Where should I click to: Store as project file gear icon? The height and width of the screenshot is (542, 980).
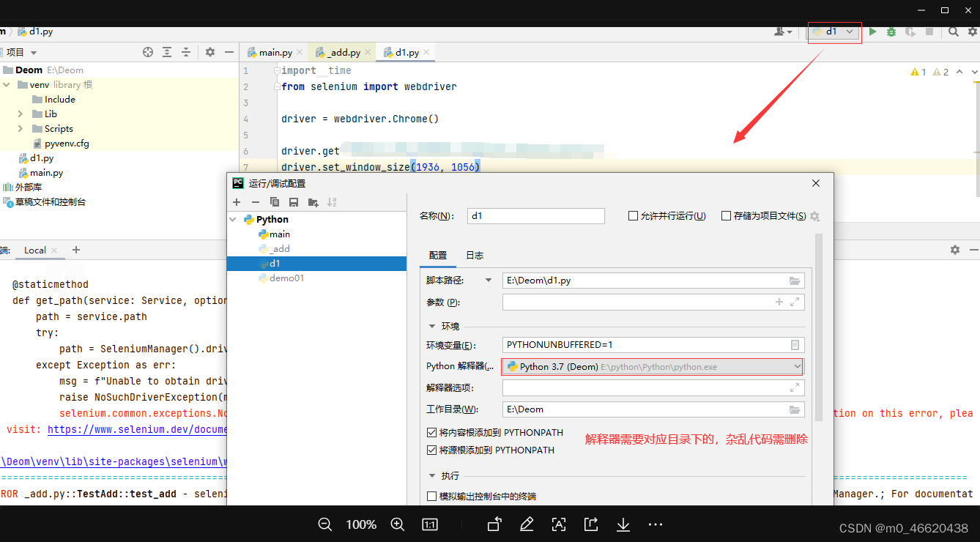pyautogui.click(x=814, y=216)
